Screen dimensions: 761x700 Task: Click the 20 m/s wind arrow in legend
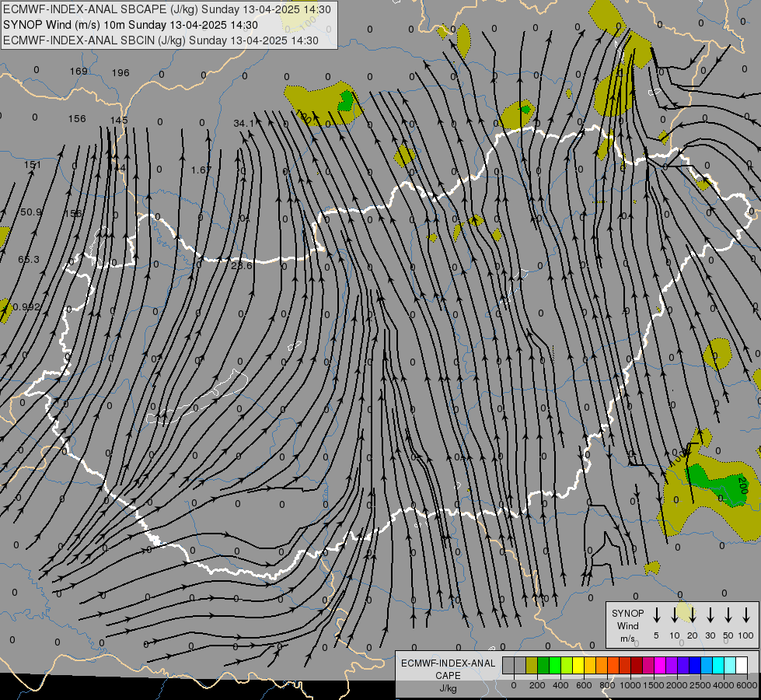click(x=693, y=614)
